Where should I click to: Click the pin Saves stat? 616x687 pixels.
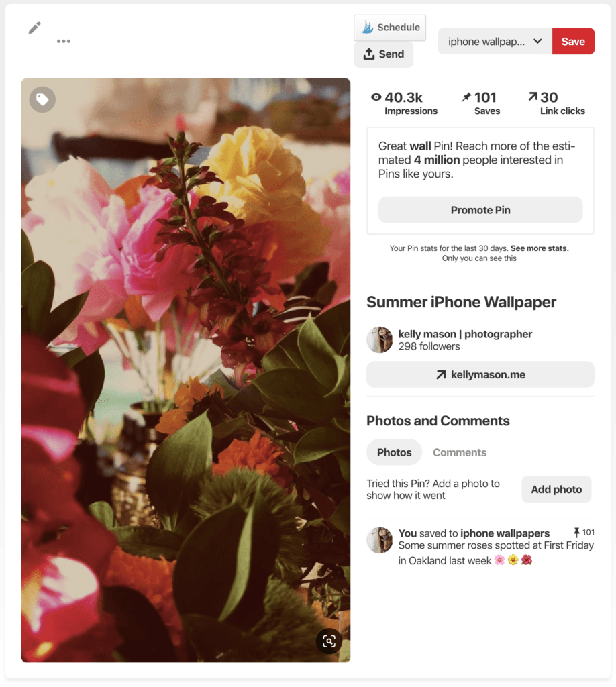click(480, 104)
